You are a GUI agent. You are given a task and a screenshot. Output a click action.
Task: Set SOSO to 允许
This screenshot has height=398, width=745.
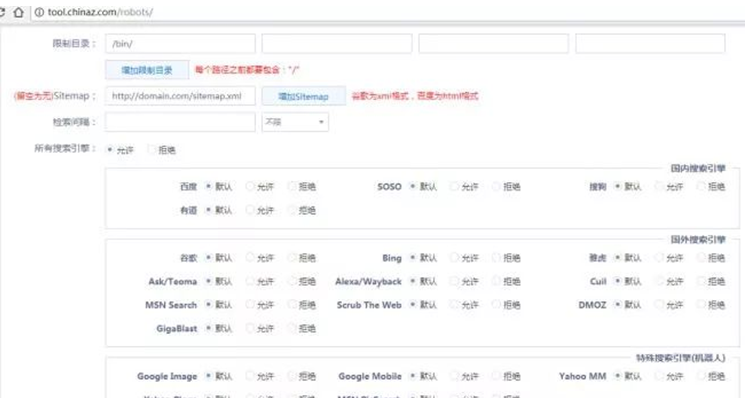coord(454,186)
